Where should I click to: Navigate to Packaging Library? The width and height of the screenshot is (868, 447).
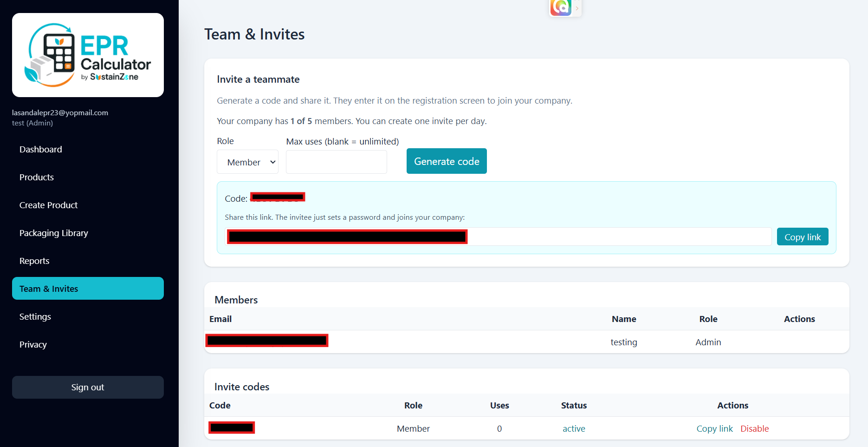(54, 233)
